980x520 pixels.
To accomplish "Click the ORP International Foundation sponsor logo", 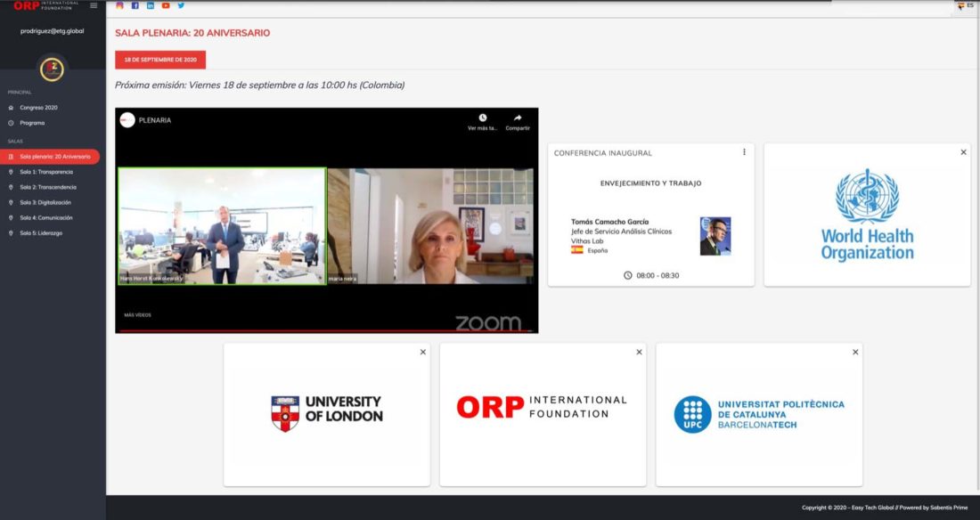I will click(x=542, y=407).
